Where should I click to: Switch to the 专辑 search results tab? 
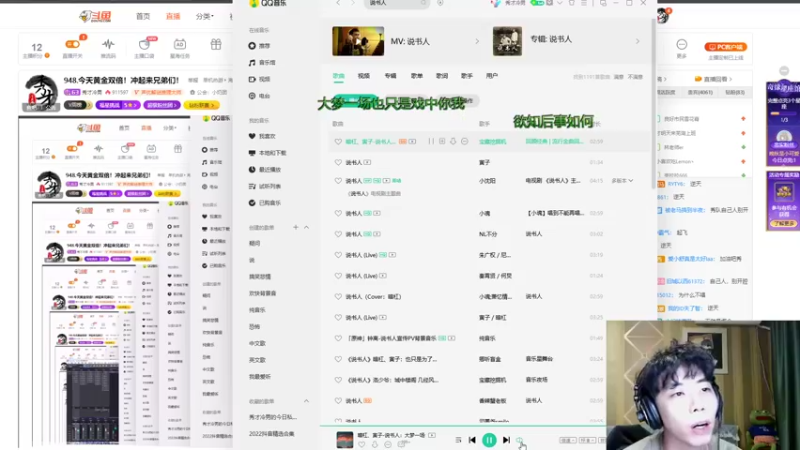tap(390, 76)
